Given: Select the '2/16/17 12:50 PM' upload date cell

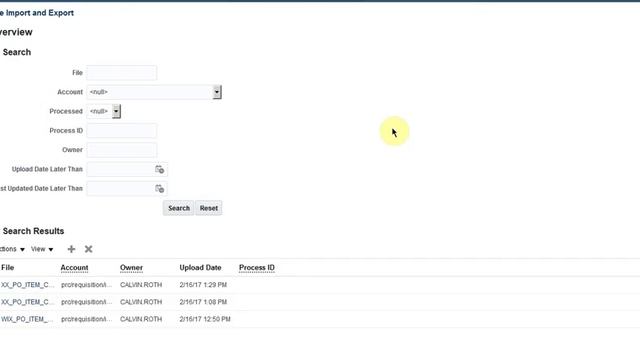Looking at the screenshot, I should point(205,319).
